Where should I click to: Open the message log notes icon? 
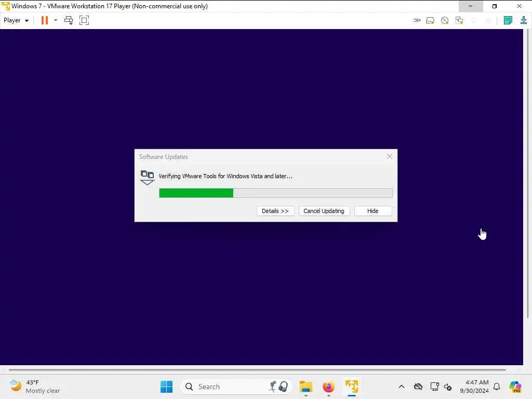coord(508,20)
